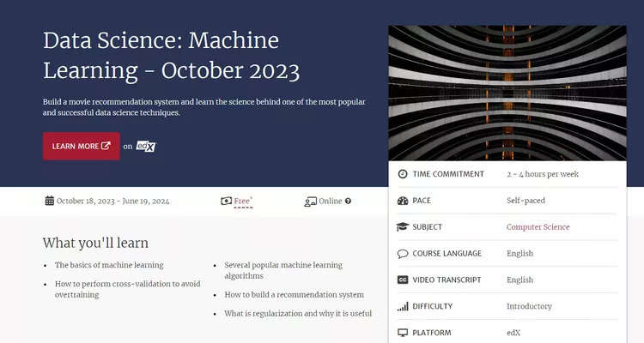Click the signal bars Difficulty icon
The height and width of the screenshot is (343, 644).
pos(403,306)
